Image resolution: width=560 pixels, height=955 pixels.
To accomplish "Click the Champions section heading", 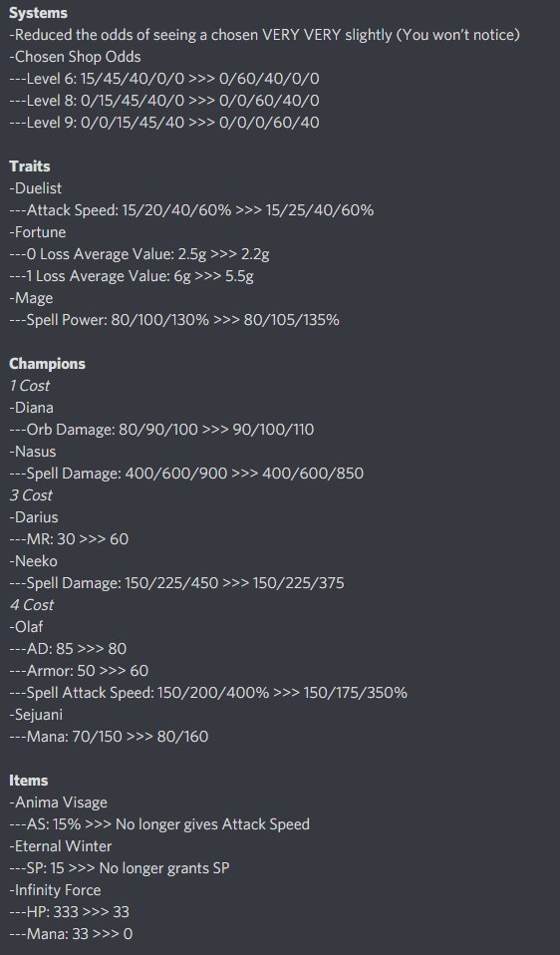I will click(x=48, y=364).
